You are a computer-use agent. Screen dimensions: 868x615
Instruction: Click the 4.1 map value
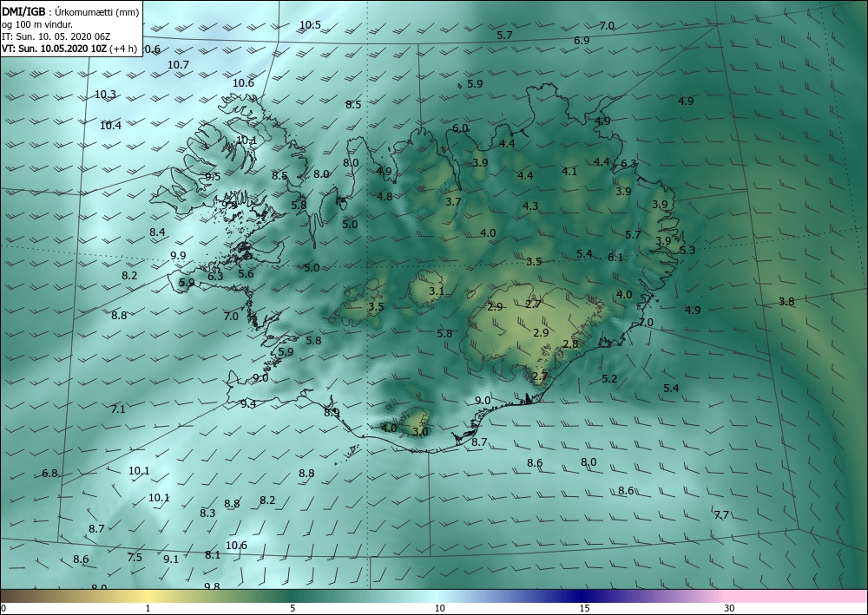(x=569, y=172)
